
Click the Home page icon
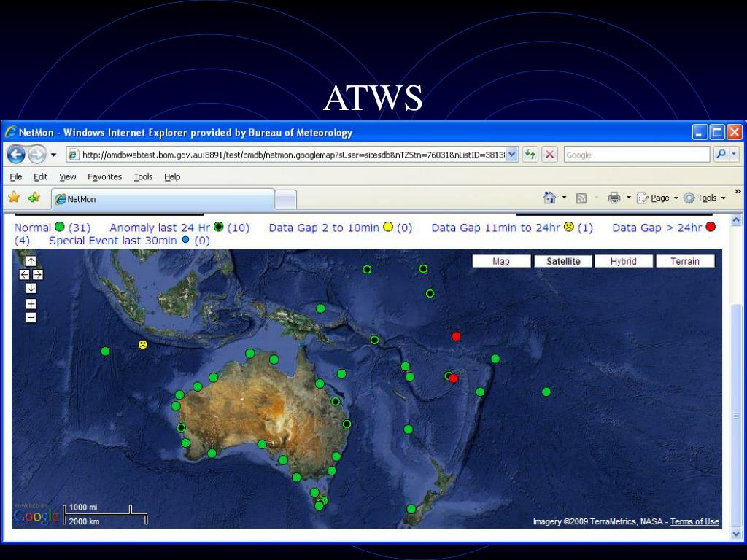click(549, 198)
